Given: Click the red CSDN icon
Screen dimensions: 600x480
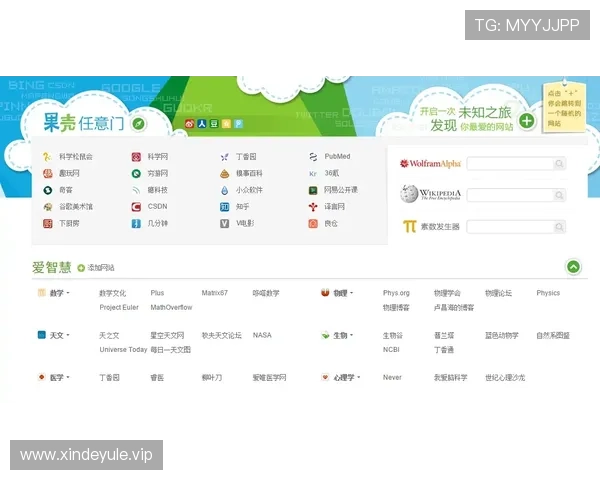Looking at the screenshot, I should tap(136, 207).
